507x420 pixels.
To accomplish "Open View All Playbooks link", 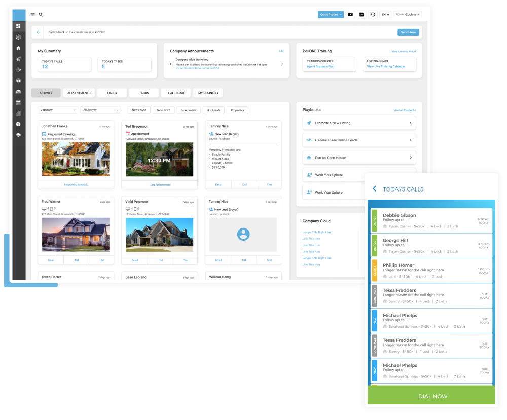I will click(x=405, y=110).
